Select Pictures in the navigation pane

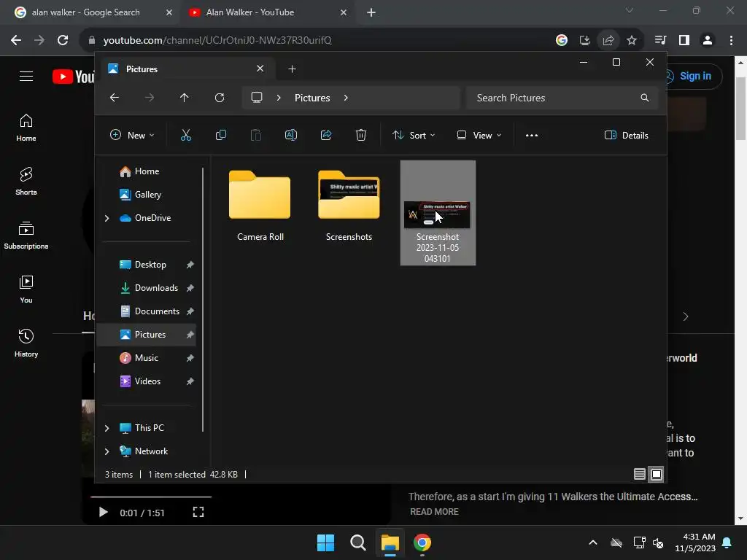(x=146, y=335)
